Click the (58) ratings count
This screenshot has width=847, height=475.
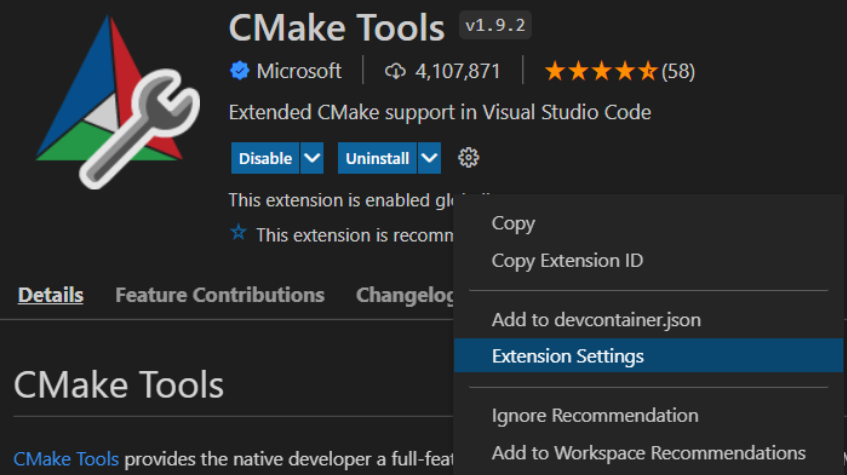tap(678, 71)
